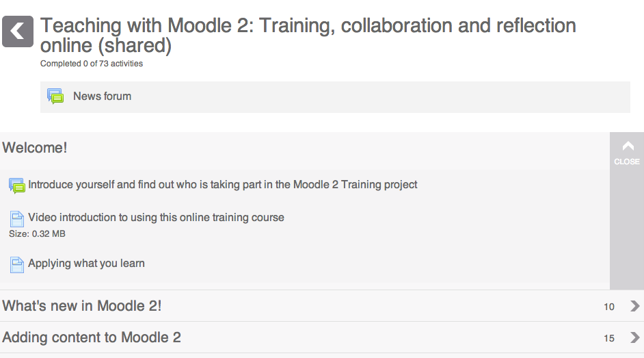Expand Adding content to Moodle 2 chevron
Viewport: 644px width, 358px height.
[634, 337]
